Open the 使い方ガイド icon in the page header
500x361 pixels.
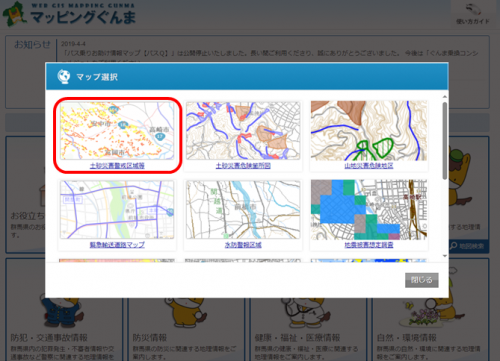(472, 14)
